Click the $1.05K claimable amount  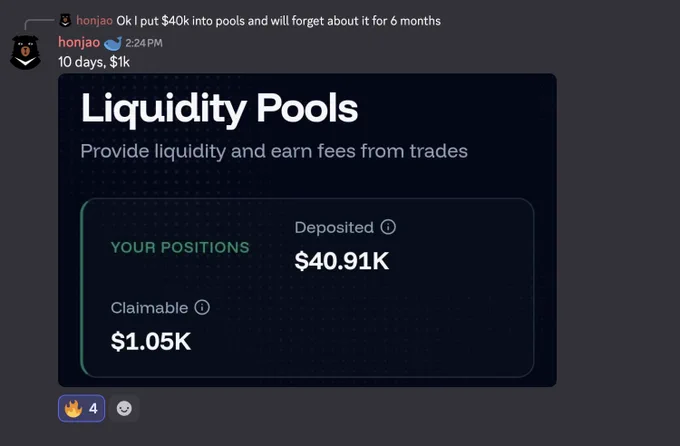[151, 341]
